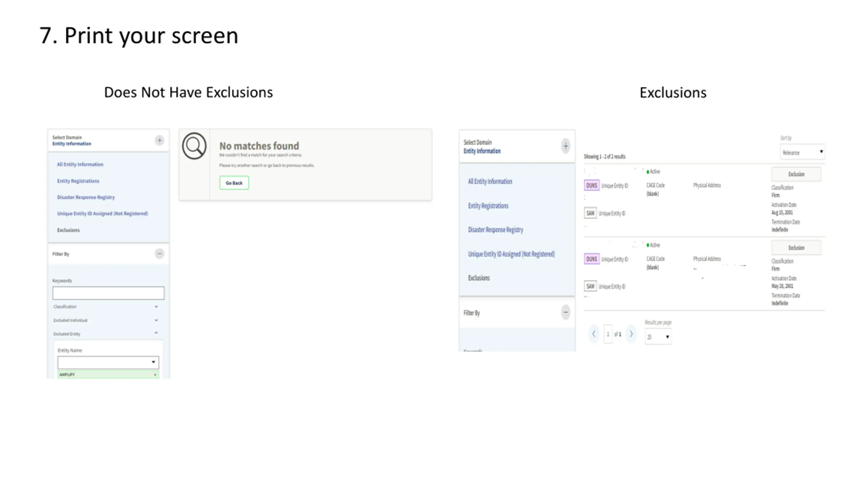
Task: Select All Entity Information in results screenshot
Action: click(490, 181)
